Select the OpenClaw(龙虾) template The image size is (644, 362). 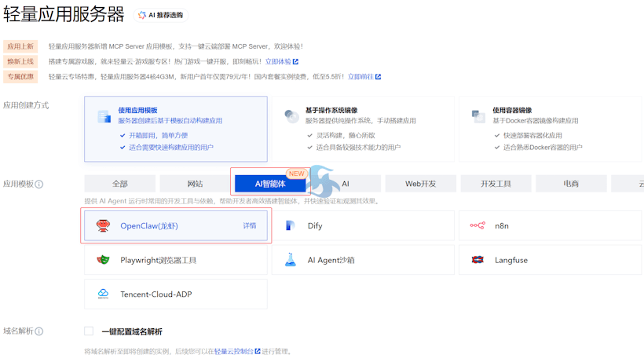pyautogui.click(x=176, y=225)
